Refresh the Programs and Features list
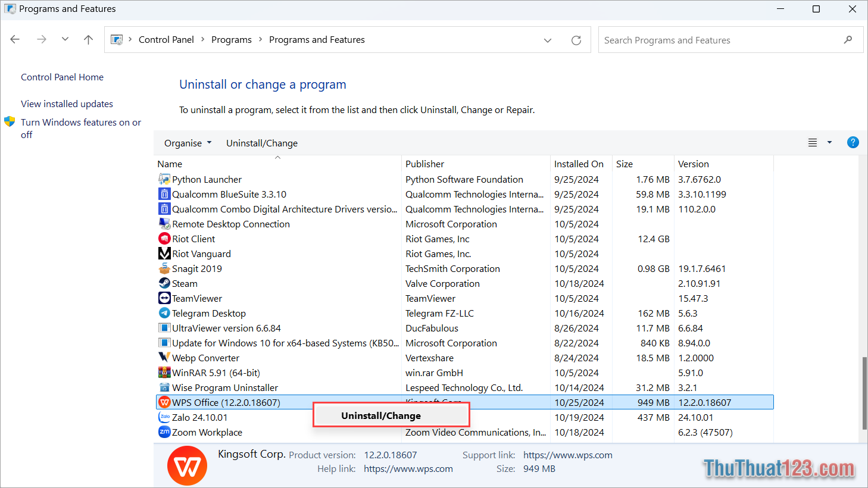The height and width of the screenshot is (488, 868). tap(576, 40)
